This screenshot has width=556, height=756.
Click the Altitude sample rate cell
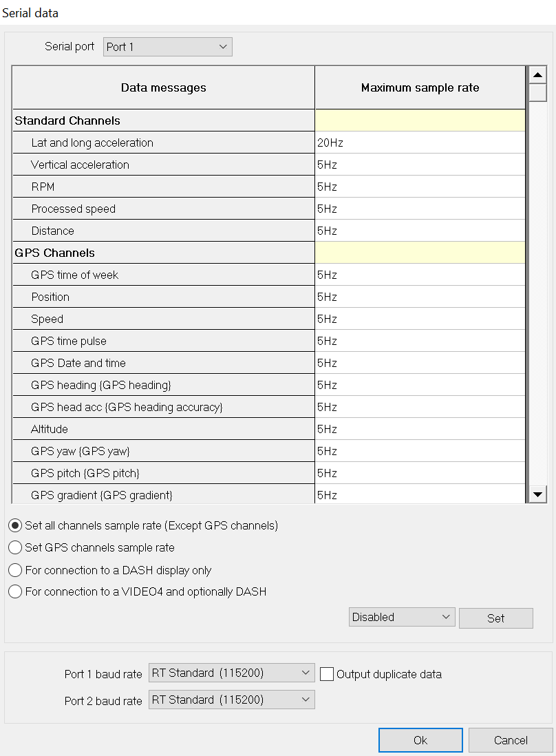coord(420,429)
